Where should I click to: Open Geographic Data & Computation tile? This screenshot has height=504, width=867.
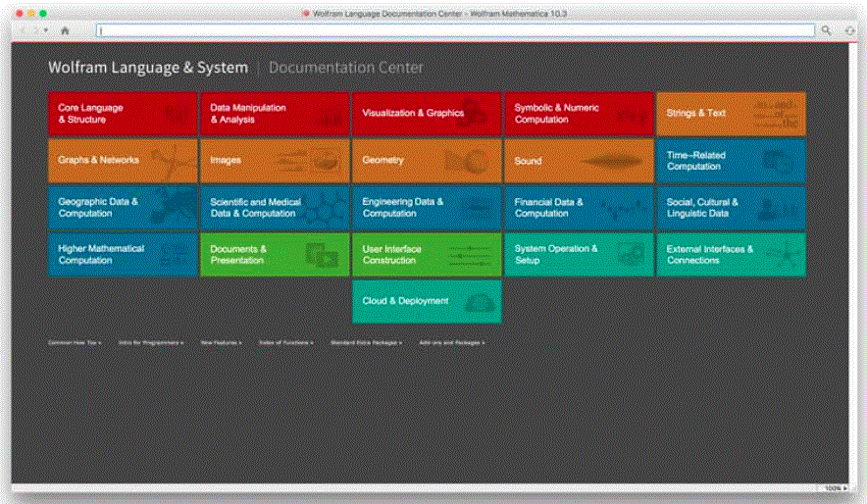click(x=123, y=208)
